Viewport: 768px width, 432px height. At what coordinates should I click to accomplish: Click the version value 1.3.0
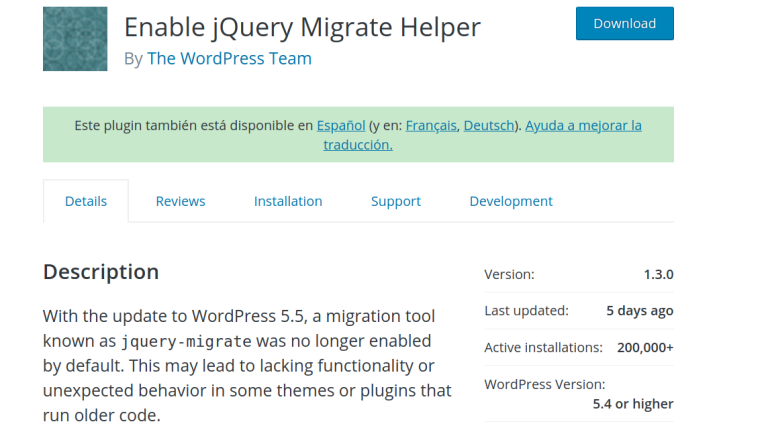(658, 274)
